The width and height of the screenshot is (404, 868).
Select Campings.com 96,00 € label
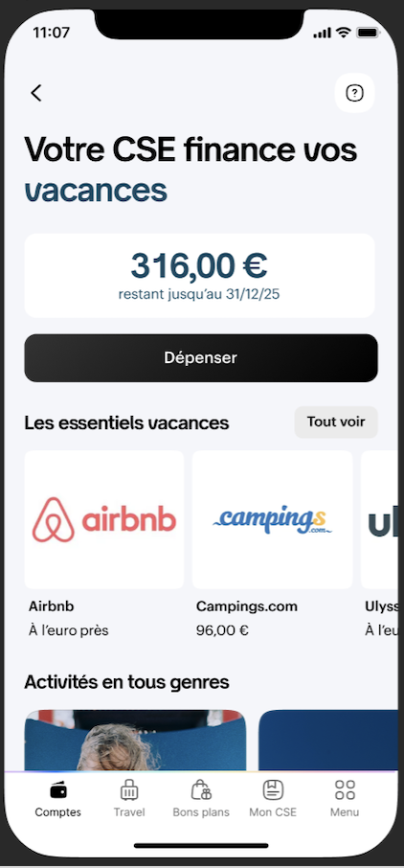pyautogui.click(x=222, y=630)
